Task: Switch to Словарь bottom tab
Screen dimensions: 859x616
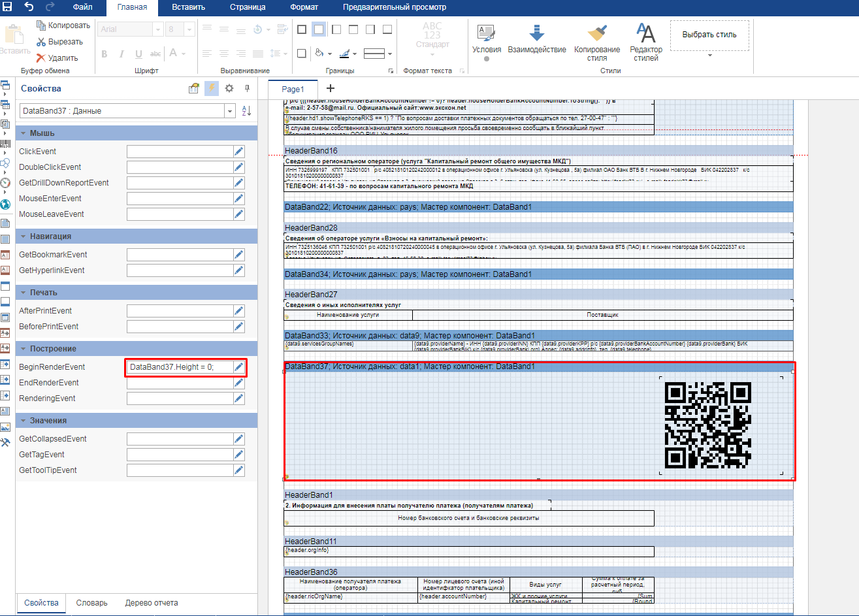Action: coord(91,603)
